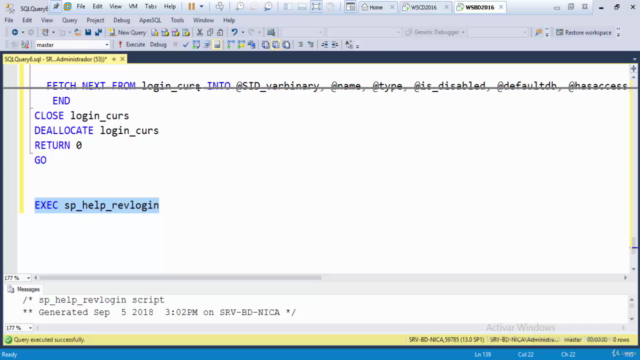Pin the VMware toolbar
640x360 pixels.
click(56, 7)
